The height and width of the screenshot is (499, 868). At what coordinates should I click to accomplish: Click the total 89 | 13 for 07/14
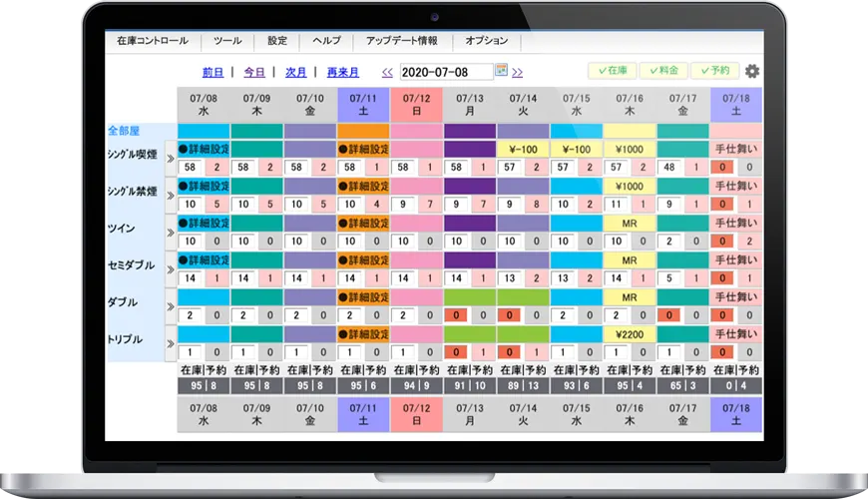pos(523,385)
